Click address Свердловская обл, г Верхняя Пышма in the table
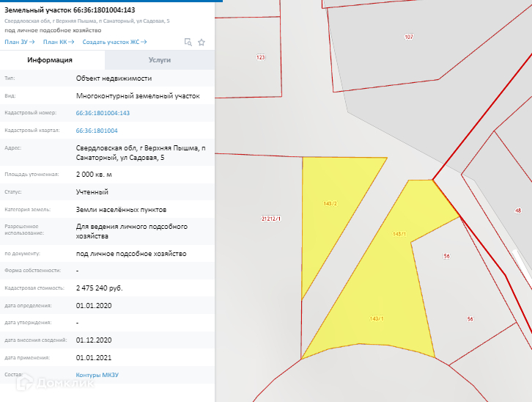 tap(141, 153)
